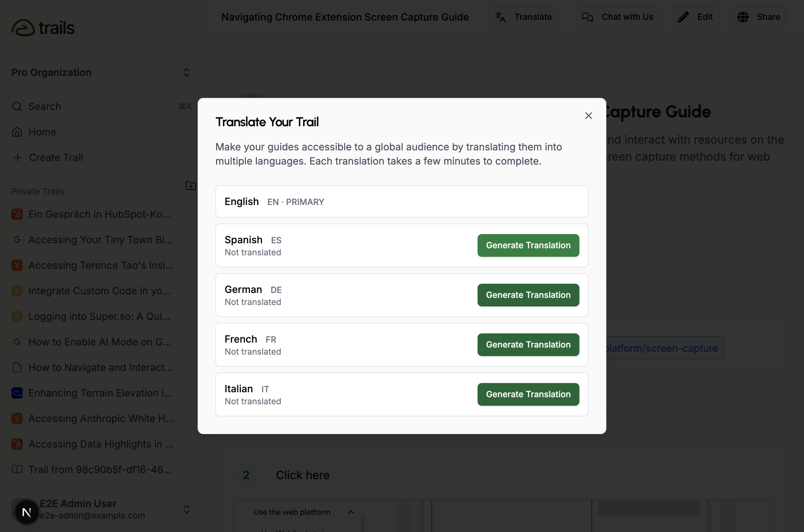This screenshot has height=532, width=804.
Task: Open Search using the magnifying glass icon
Action: pyautogui.click(x=17, y=106)
